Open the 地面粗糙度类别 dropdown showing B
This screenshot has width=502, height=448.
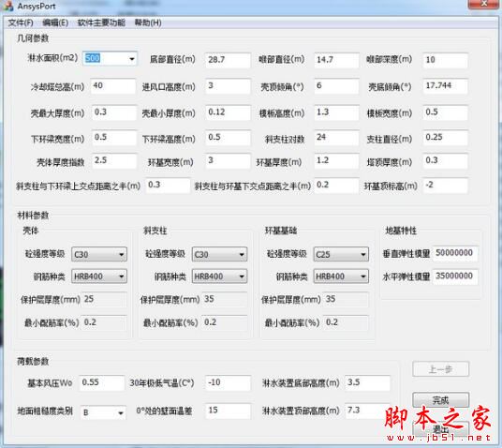coord(103,412)
